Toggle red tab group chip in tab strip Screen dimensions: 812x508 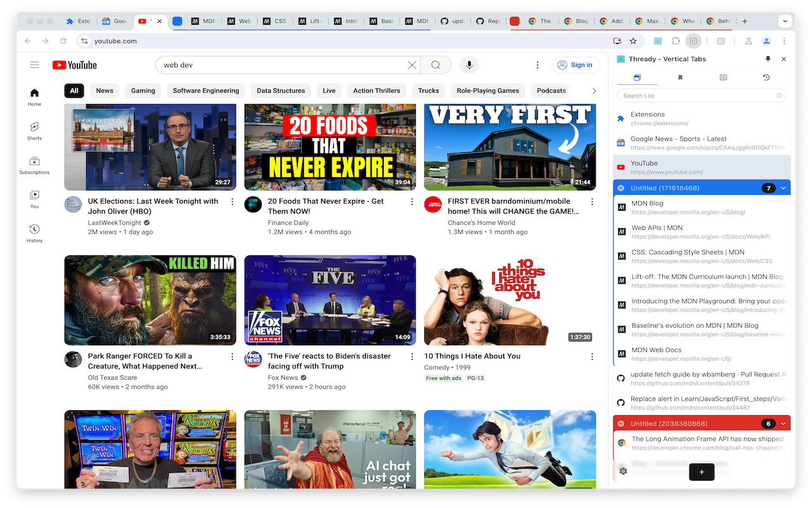(514, 21)
